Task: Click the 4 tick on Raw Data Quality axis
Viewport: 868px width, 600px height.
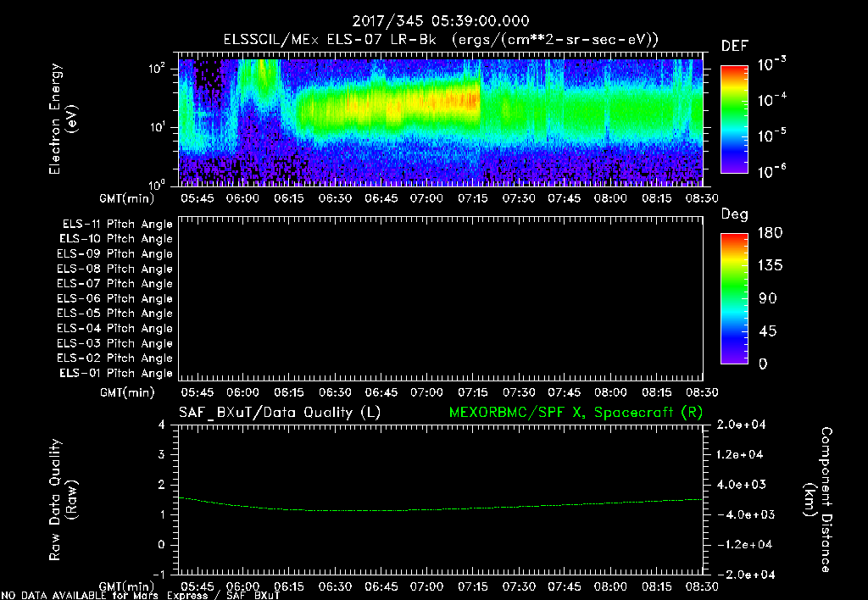Action: coord(162,425)
